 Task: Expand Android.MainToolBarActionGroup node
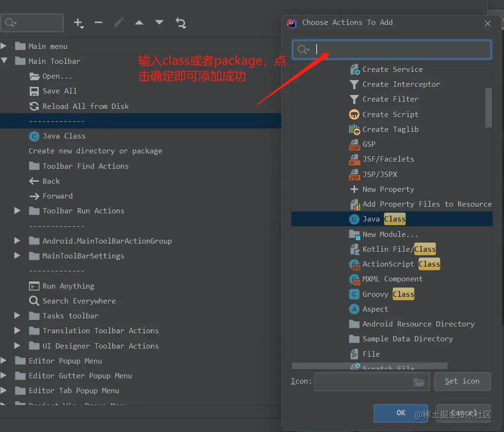tap(17, 241)
